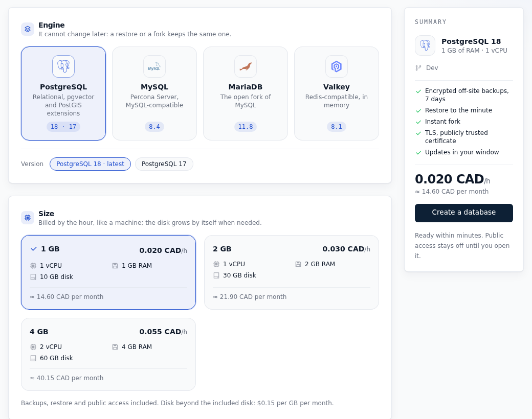The width and height of the screenshot is (532, 419).
Task: Click checkmark beside Updates in your window
Action: [x=418, y=153]
